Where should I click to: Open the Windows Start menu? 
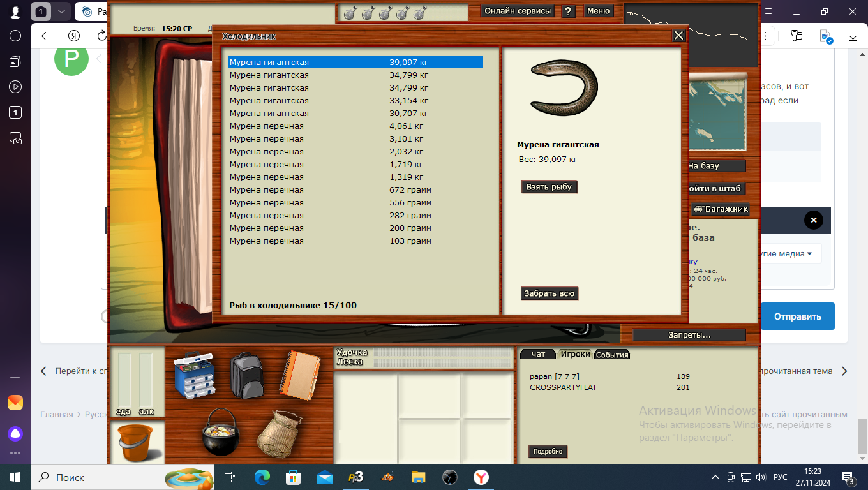point(15,477)
